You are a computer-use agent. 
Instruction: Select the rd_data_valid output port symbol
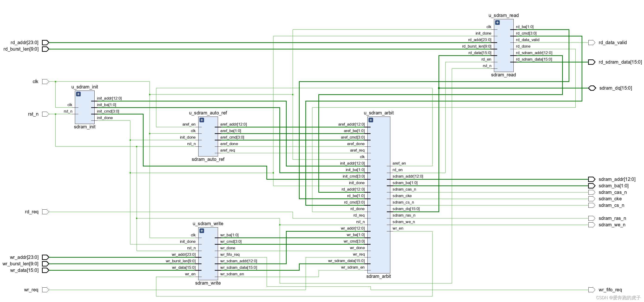point(592,42)
